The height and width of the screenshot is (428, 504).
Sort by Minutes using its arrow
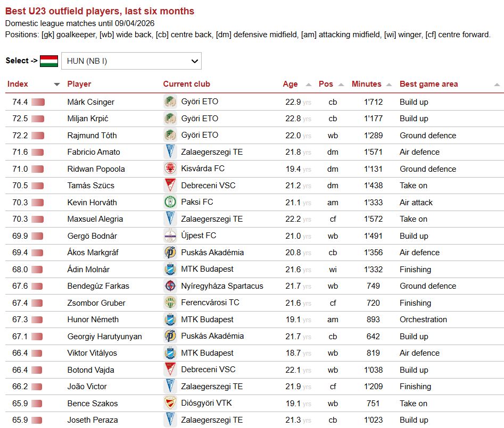[389, 85]
